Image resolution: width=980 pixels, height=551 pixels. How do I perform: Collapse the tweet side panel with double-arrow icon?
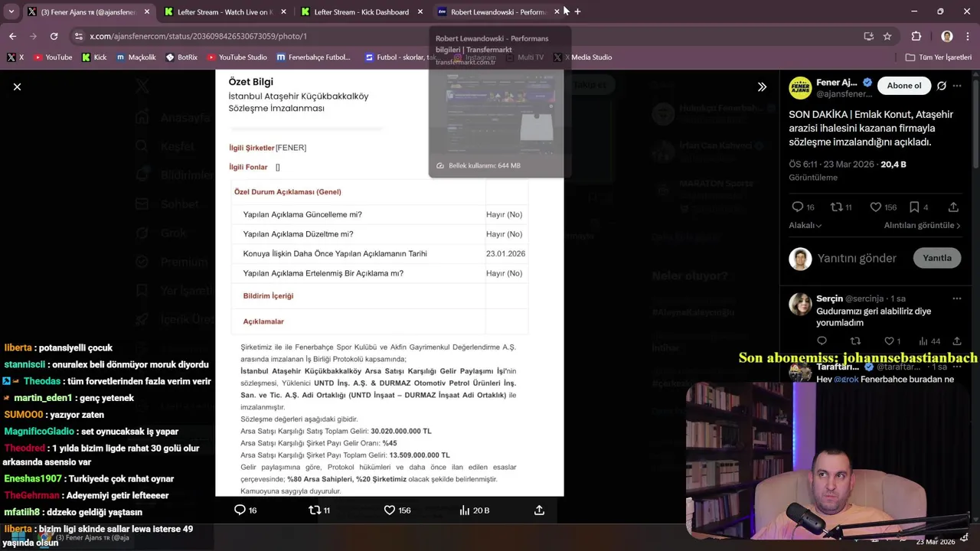[762, 86]
